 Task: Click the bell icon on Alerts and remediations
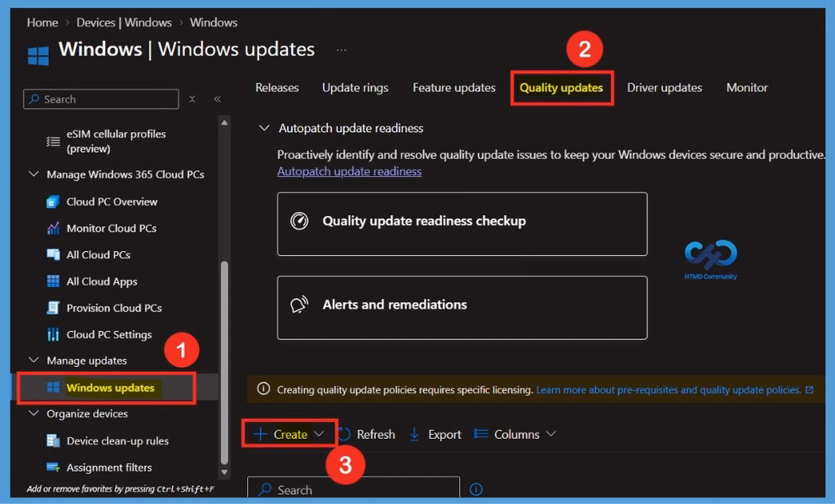click(299, 304)
